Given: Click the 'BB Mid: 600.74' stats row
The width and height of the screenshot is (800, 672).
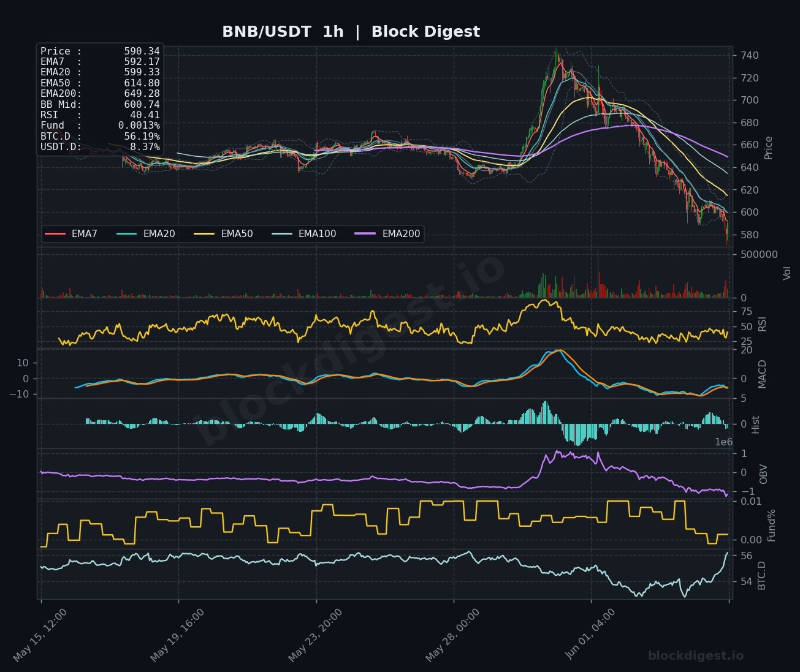Looking at the screenshot, I should pyautogui.click(x=100, y=105).
